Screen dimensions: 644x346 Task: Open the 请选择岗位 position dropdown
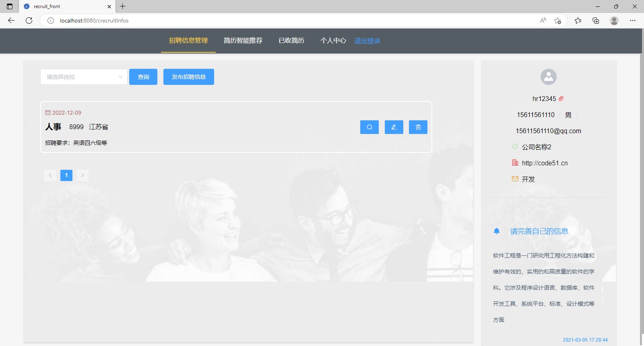click(x=84, y=77)
